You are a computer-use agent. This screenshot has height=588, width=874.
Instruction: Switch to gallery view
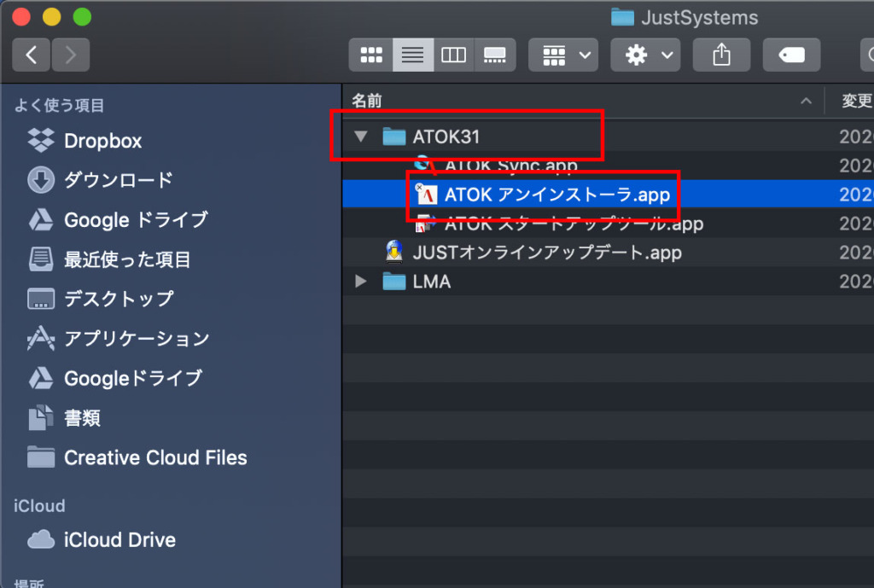[494, 55]
